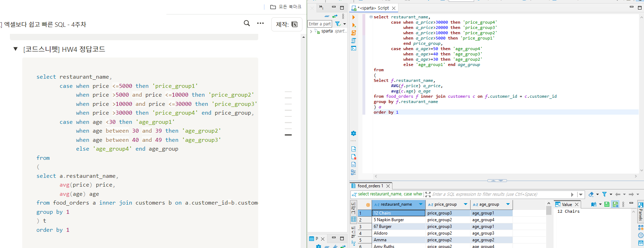Select the cell '5 Napkin Burger'
This screenshot has width=644, height=248.
pos(399,220)
